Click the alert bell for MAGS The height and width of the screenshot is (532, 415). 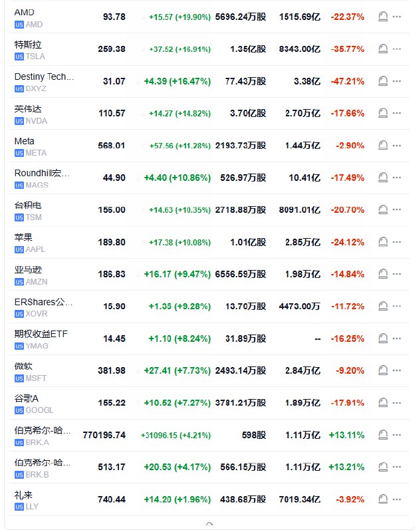pyautogui.click(x=383, y=178)
